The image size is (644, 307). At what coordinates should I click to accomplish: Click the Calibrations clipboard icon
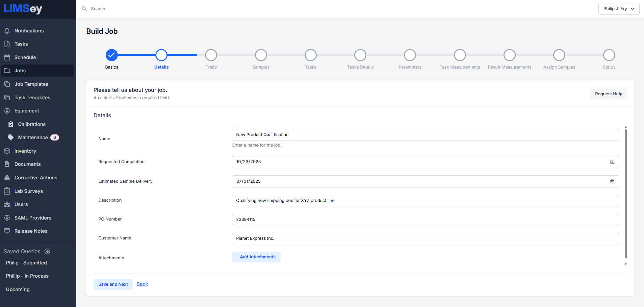11,124
